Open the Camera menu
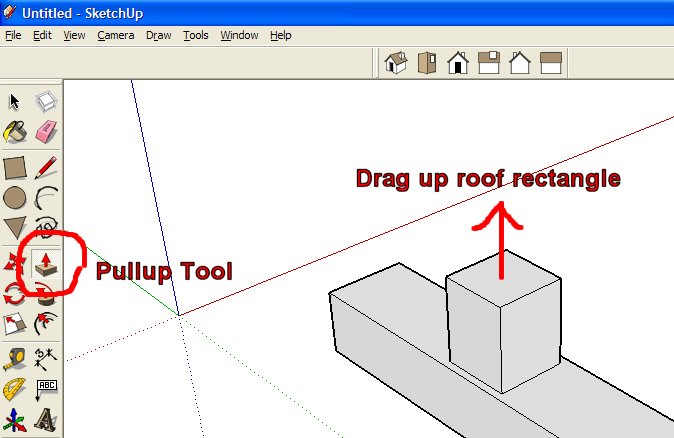Screen dimensions: 674x438 pyautogui.click(x=115, y=35)
